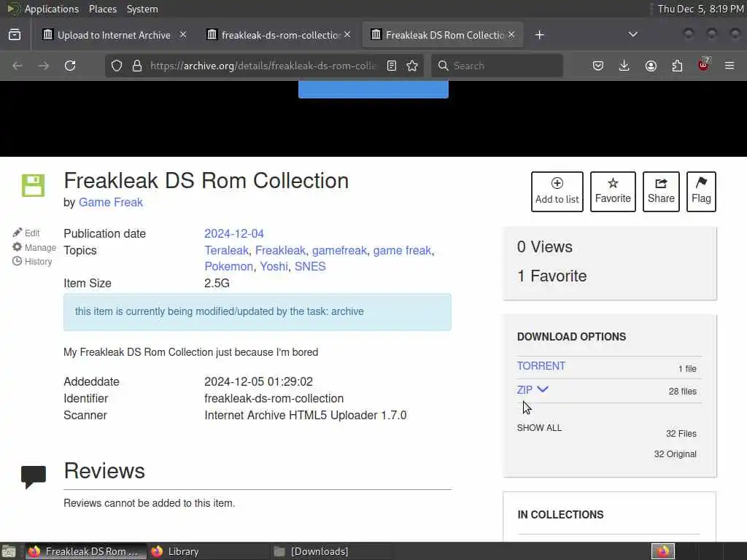Switch to freakleak-ds-rom-collection tab
Image resolution: width=747 pixels, height=560 pixels.
coord(279,35)
